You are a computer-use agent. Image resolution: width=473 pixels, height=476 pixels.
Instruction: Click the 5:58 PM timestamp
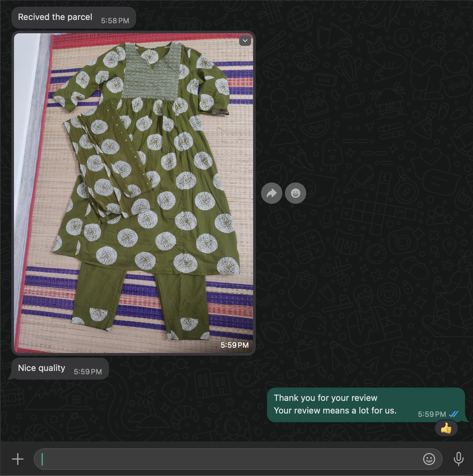coord(115,21)
